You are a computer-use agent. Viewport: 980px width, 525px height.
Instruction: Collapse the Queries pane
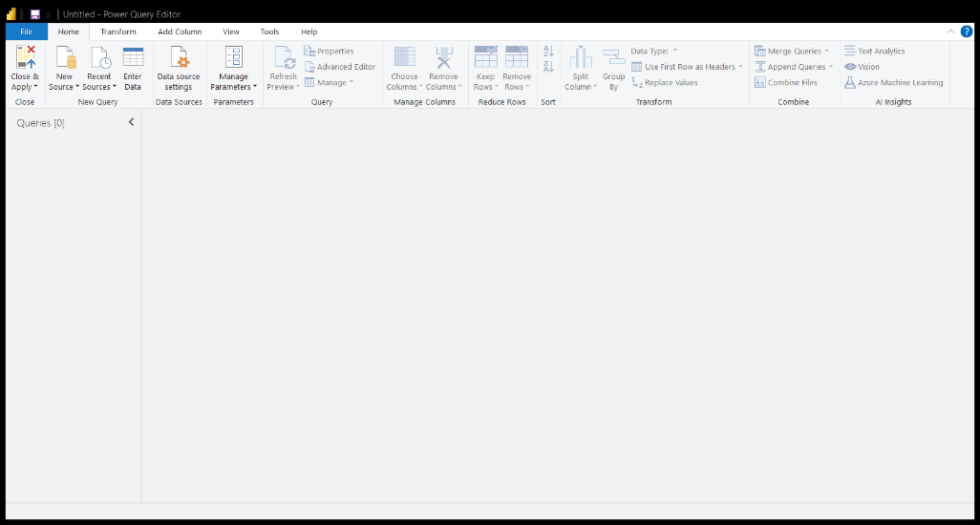[131, 122]
